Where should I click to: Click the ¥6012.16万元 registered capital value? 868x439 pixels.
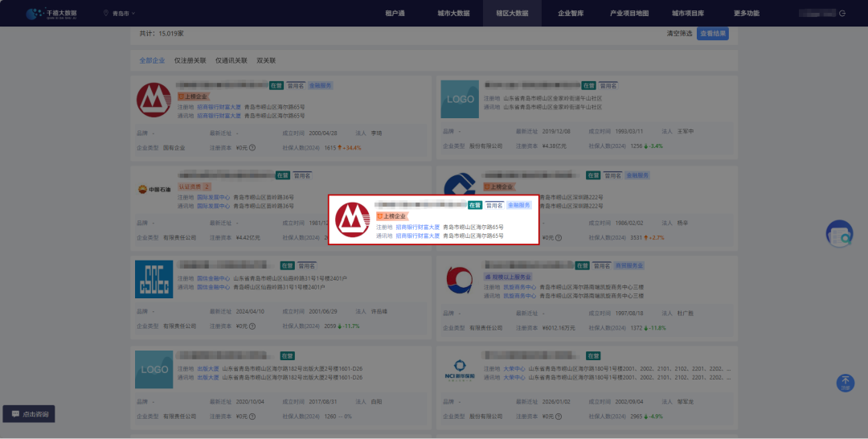pos(559,328)
